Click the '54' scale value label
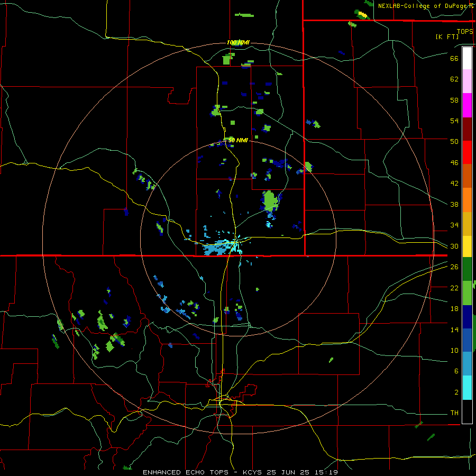 [454, 121]
